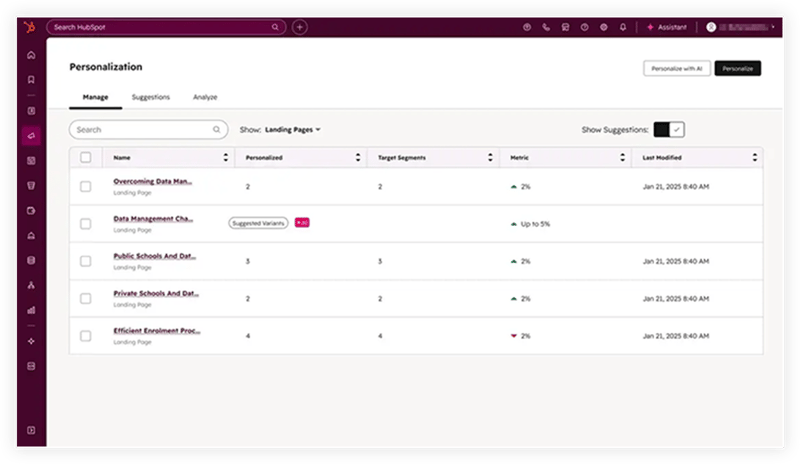The height and width of the screenshot is (464, 800).
Task: Click the user avatar icon
Action: coord(711,27)
